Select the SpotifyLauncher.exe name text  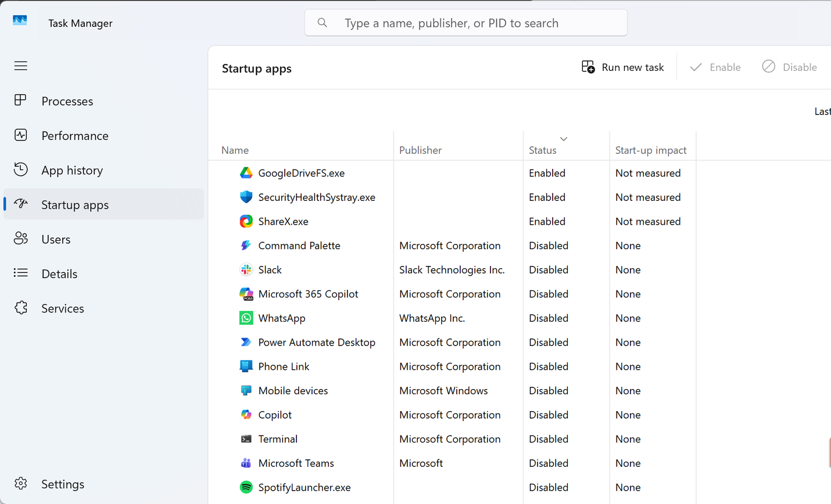point(305,488)
